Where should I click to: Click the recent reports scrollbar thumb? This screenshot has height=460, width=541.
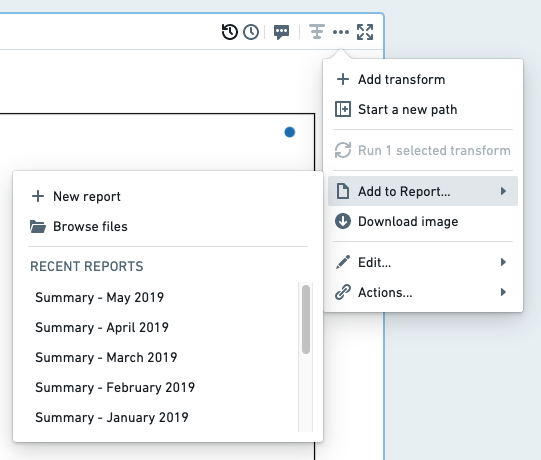coord(306,319)
